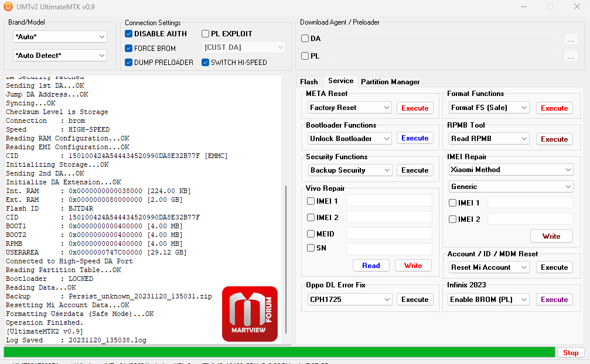Execute the Bootloader Functions action
Image resolution: width=590 pixels, height=364 pixels.
point(415,138)
